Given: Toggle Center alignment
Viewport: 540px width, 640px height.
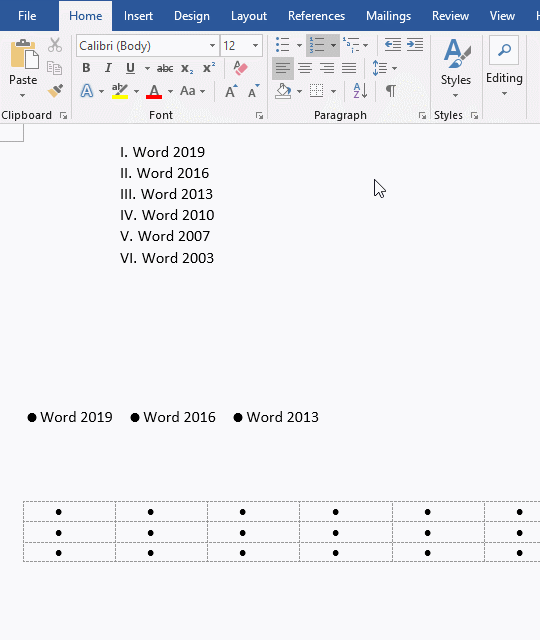Looking at the screenshot, I should pos(305,68).
